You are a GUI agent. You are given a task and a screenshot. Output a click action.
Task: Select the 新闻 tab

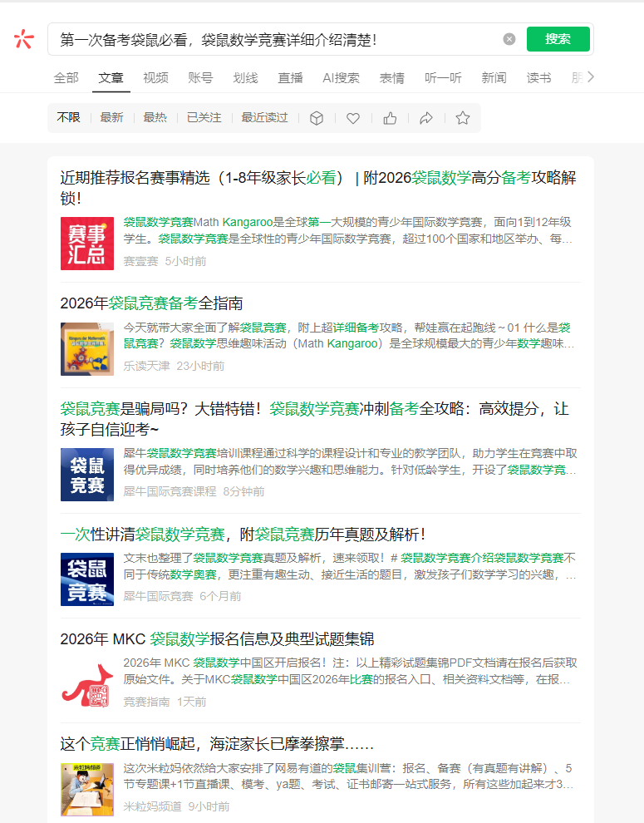coord(494,78)
